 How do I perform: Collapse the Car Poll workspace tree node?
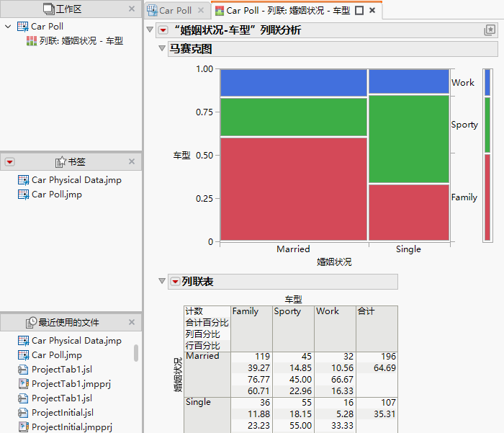coord(9,27)
